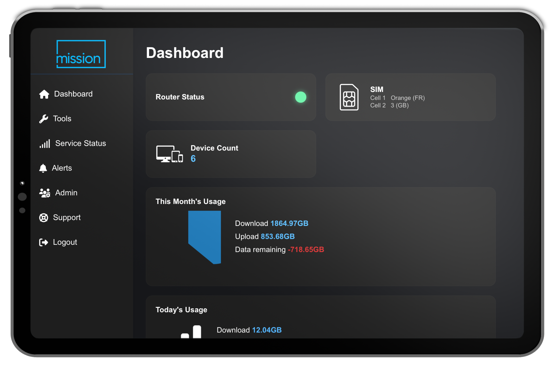Click the white bar chart icon under Today's Usage
Image resolution: width=549 pixels, height=392 pixels.
coord(191,332)
